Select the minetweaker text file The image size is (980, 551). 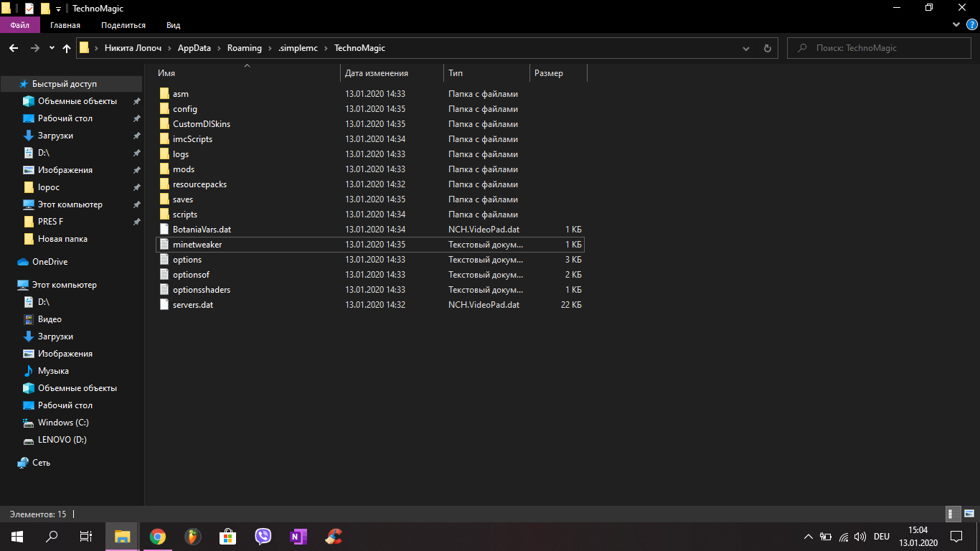pos(370,245)
